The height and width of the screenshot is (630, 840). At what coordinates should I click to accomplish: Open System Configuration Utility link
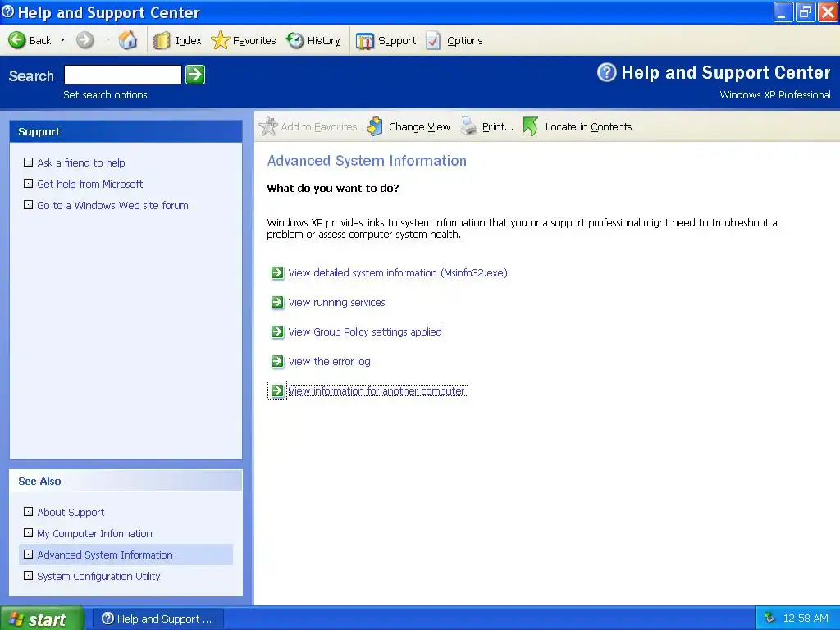(x=98, y=577)
